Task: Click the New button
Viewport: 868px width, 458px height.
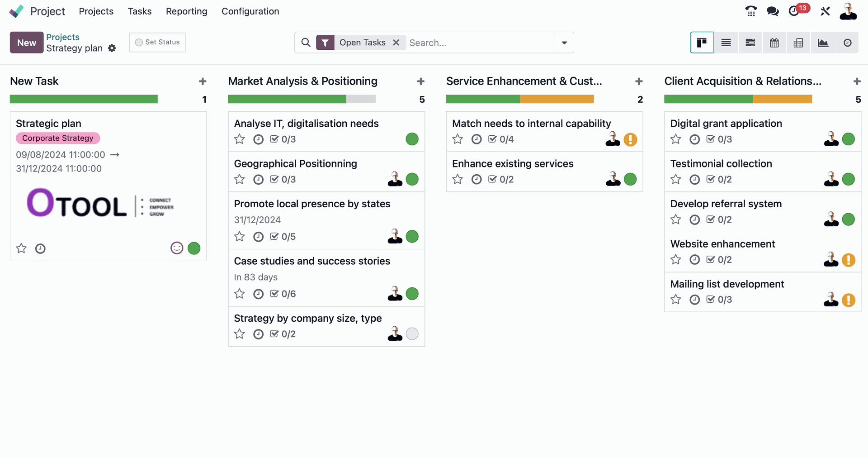Action: coord(26,43)
